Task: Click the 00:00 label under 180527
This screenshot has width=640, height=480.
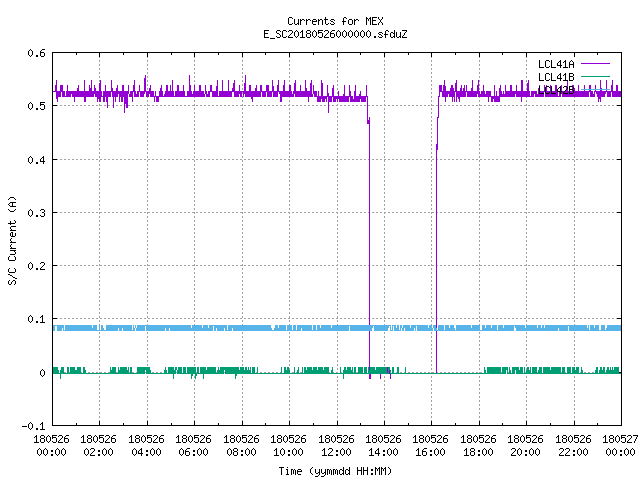Action: (620, 452)
